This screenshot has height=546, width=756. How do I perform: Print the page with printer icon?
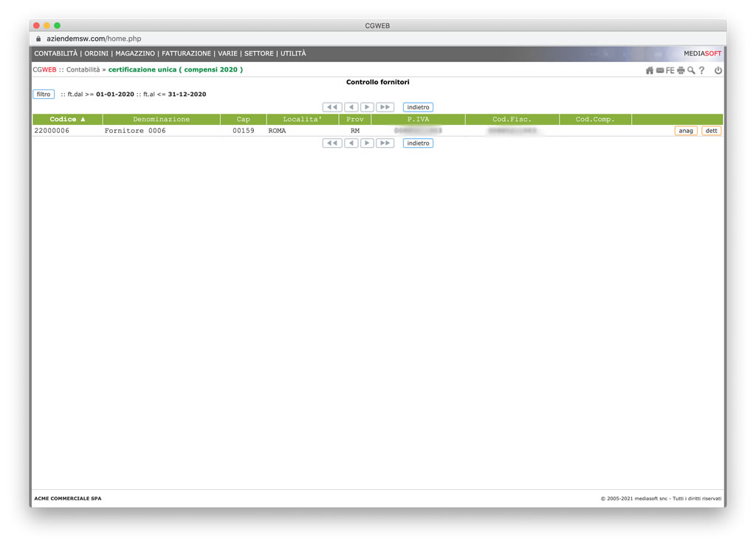coord(680,70)
